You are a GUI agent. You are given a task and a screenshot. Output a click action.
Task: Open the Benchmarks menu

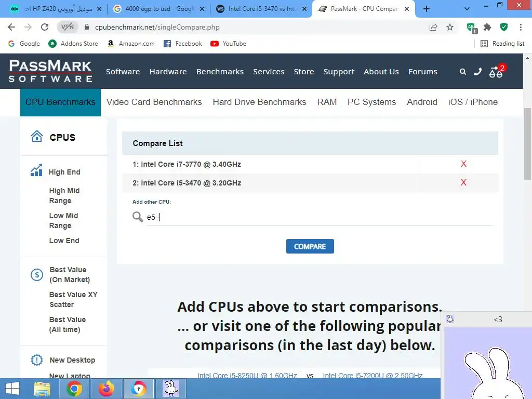point(220,72)
